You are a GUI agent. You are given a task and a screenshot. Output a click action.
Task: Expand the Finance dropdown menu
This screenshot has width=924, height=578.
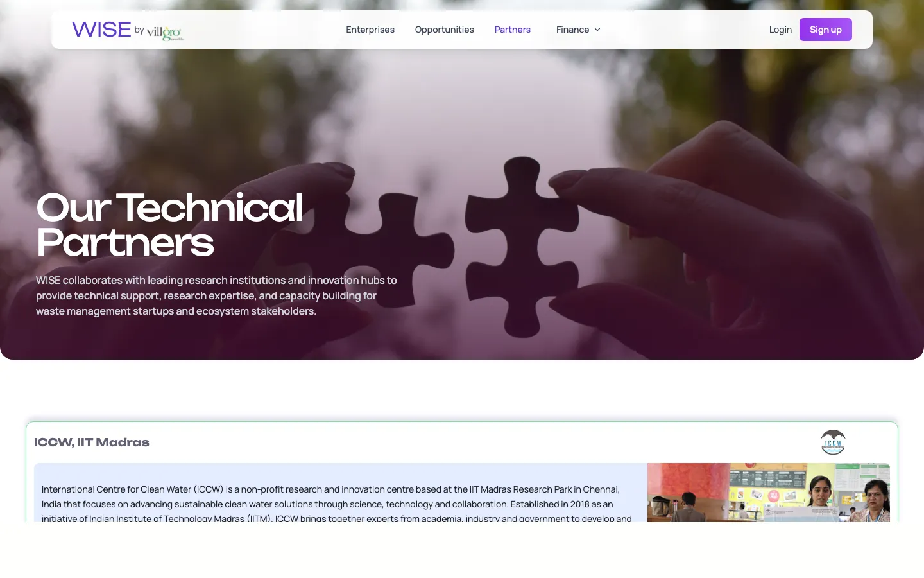[578, 30]
